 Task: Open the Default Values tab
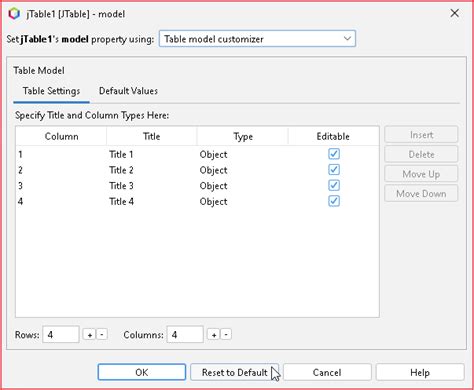pos(128,91)
